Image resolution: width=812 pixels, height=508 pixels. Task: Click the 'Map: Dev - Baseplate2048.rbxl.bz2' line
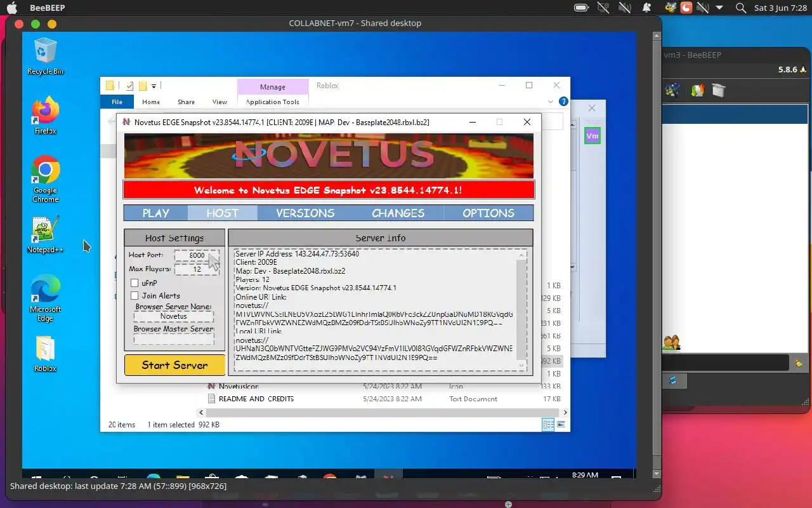click(290, 271)
